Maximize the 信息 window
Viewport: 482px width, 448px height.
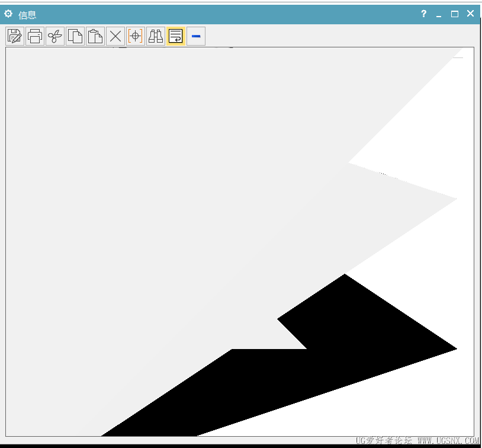[x=455, y=14]
